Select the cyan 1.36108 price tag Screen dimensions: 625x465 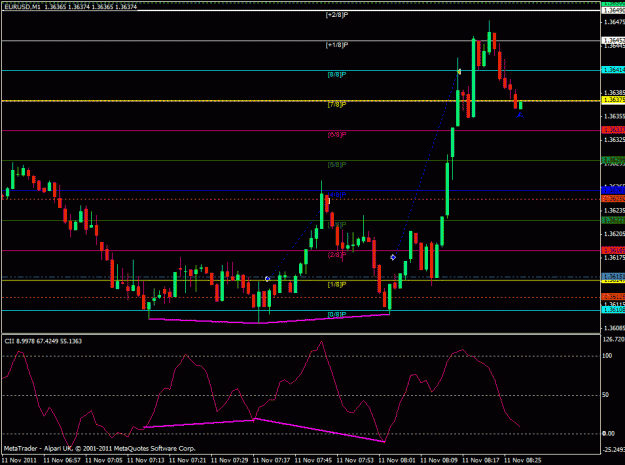pos(613,310)
